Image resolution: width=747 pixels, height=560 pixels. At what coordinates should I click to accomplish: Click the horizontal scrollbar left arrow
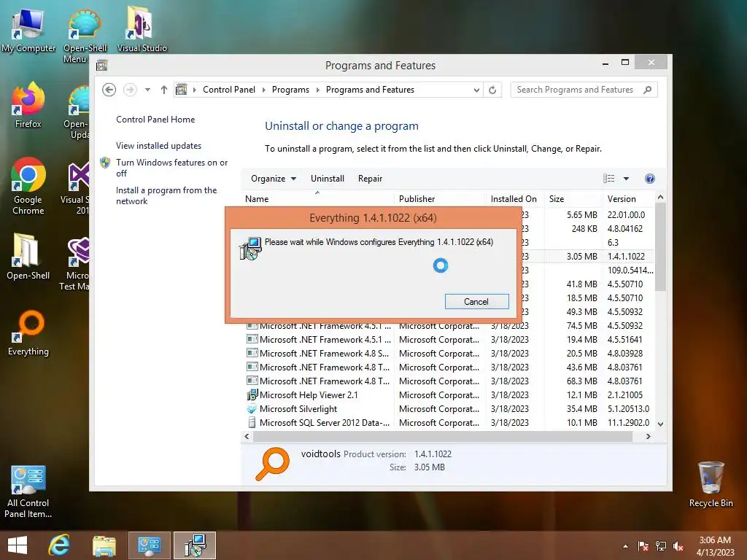click(247, 436)
